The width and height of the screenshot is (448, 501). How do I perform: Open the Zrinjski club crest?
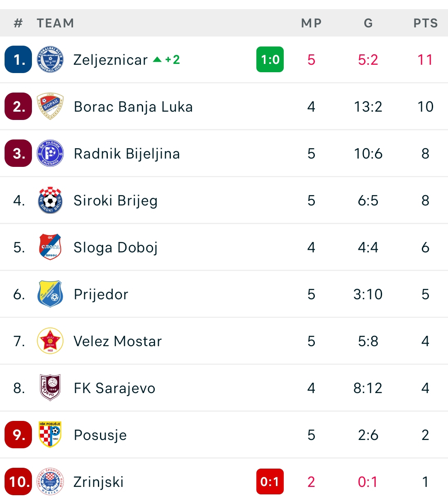(x=50, y=482)
